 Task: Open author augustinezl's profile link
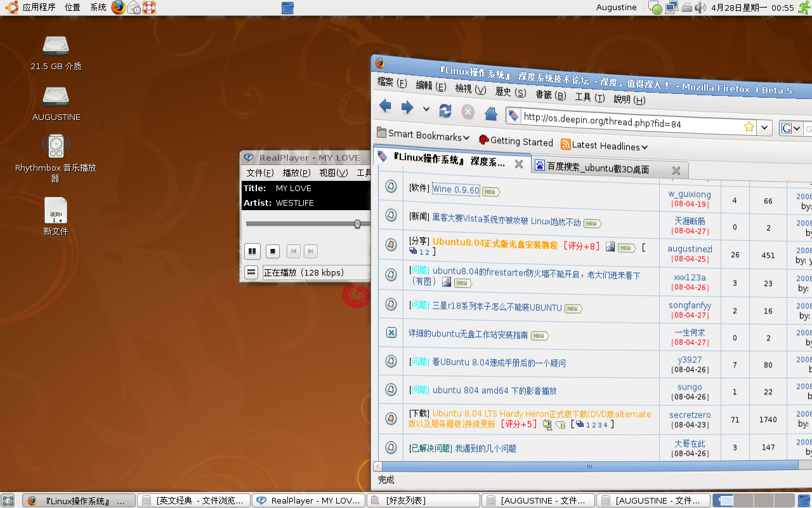tap(690, 249)
